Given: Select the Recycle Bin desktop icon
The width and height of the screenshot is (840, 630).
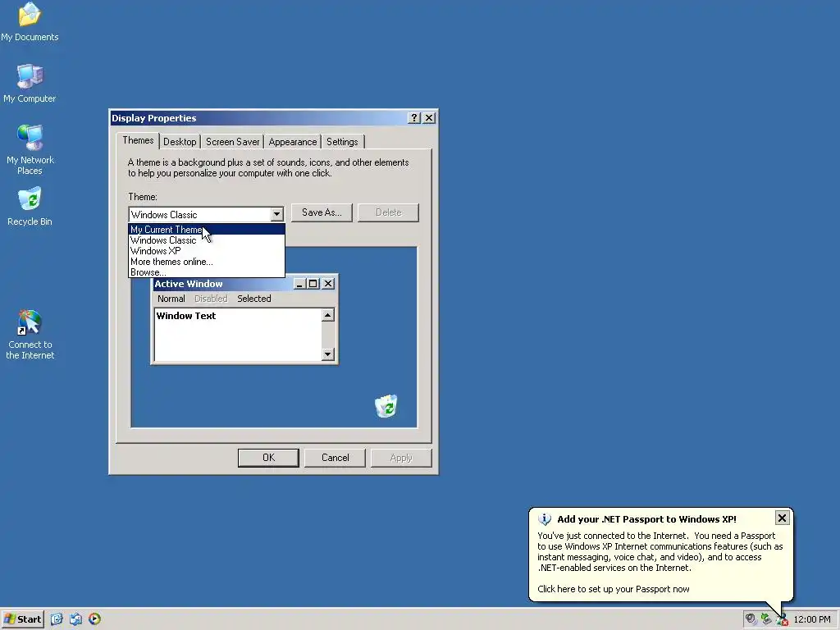Looking at the screenshot, I should (x=30, y=206).
